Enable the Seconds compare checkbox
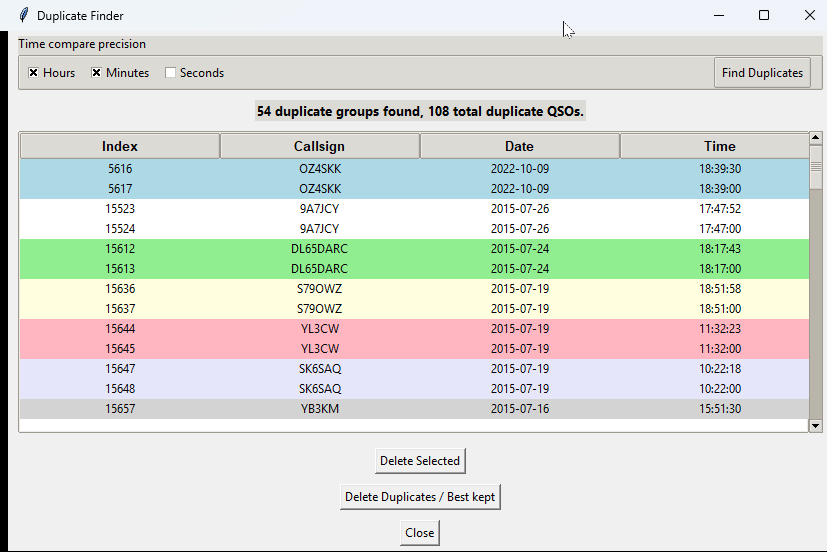Image resolution: width=827 pixels, height=552 pixels. 171,73
